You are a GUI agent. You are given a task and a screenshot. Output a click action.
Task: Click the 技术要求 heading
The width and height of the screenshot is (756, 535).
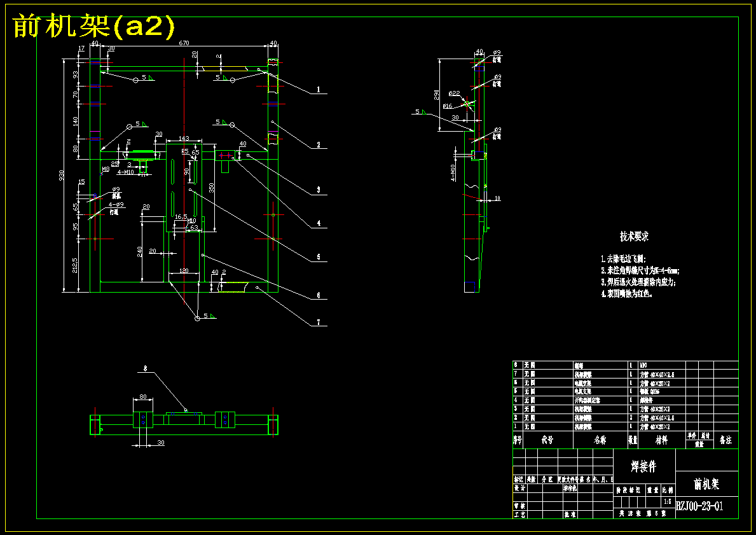(634, 237)
